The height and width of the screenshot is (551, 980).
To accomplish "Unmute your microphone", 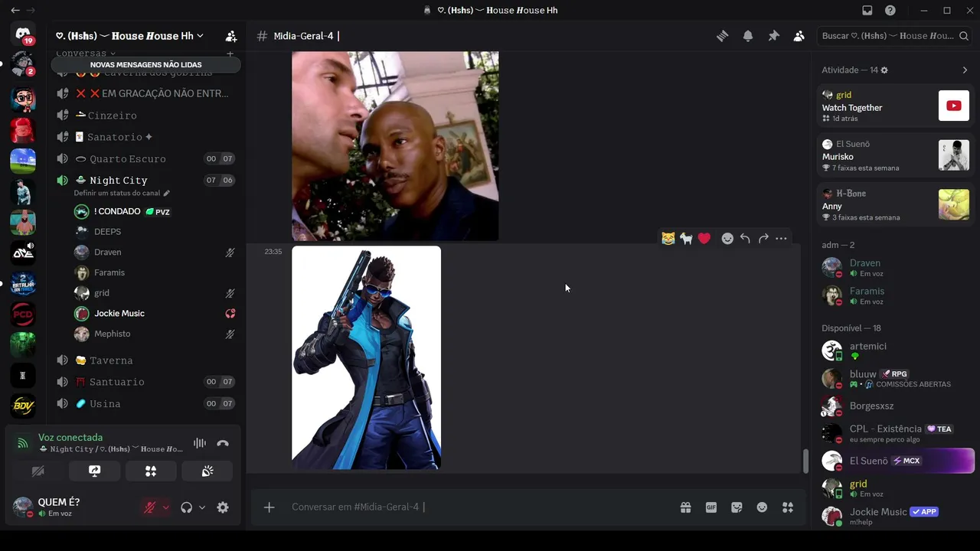I will tap(150, 507).
